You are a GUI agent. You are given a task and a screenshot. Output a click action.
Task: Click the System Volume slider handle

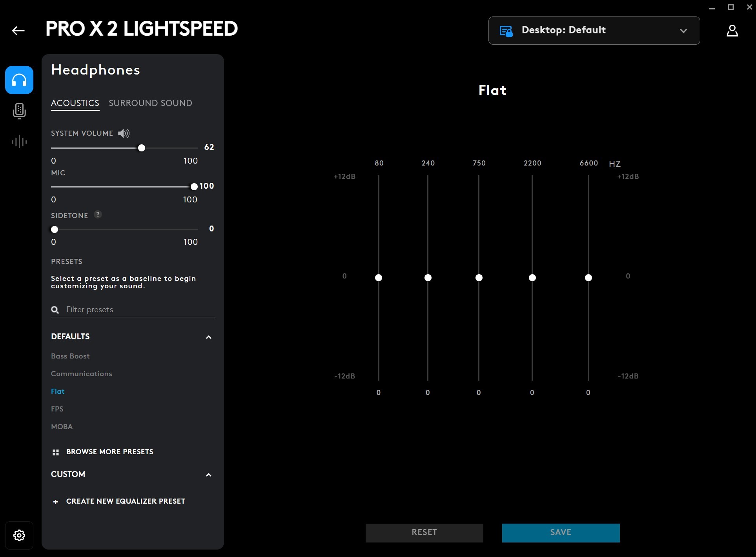click(142, 148)
